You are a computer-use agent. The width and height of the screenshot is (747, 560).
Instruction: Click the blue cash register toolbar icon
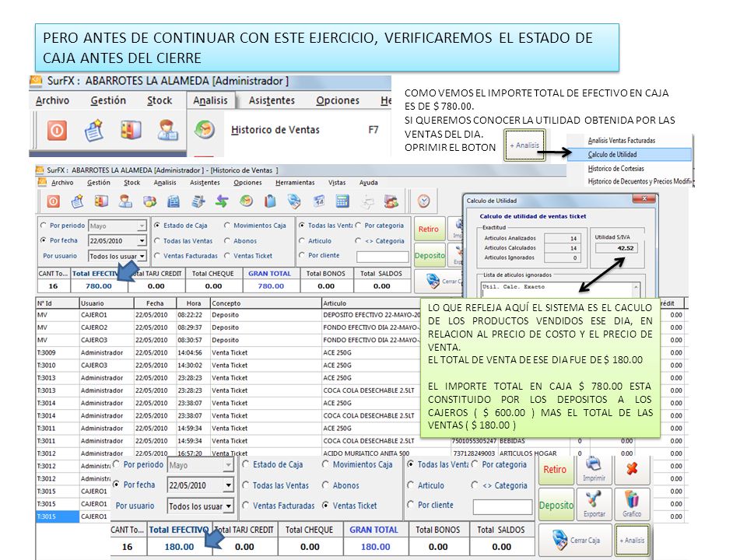(x=174, y=201)
